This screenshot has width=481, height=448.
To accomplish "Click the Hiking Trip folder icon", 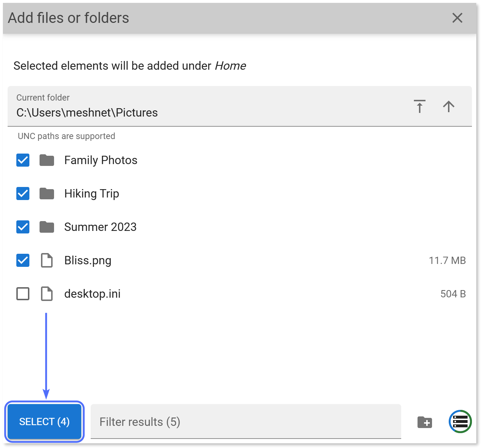I will click(x=46, y=194).
